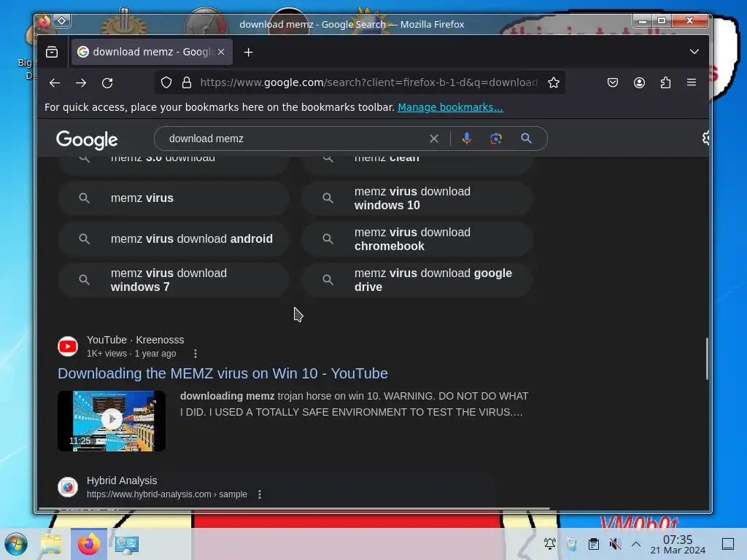Open system settings taskbar icon
The image size is (747, 560).
coord(126,544)
